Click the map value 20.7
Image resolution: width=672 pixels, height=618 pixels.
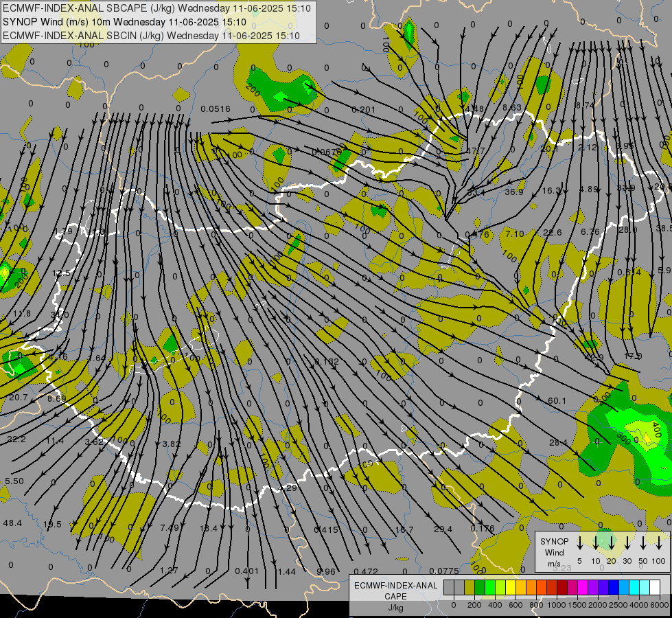point(18,397)
